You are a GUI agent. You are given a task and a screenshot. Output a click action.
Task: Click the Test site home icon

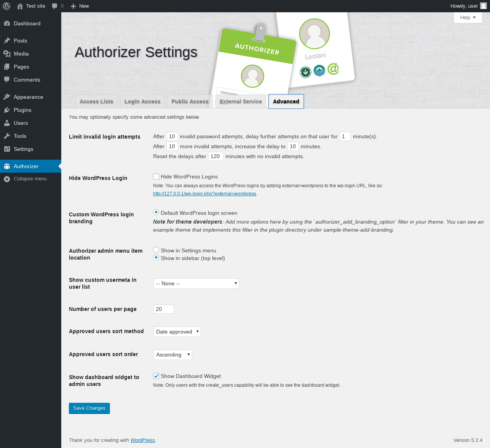[20, 6]
